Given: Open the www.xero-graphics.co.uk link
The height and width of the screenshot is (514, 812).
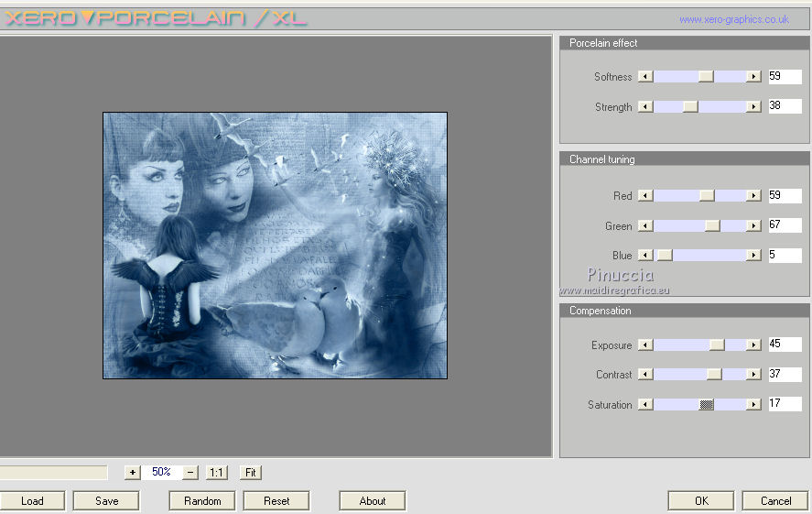Looking at the screenshot, I should click(x=734, y=19).
